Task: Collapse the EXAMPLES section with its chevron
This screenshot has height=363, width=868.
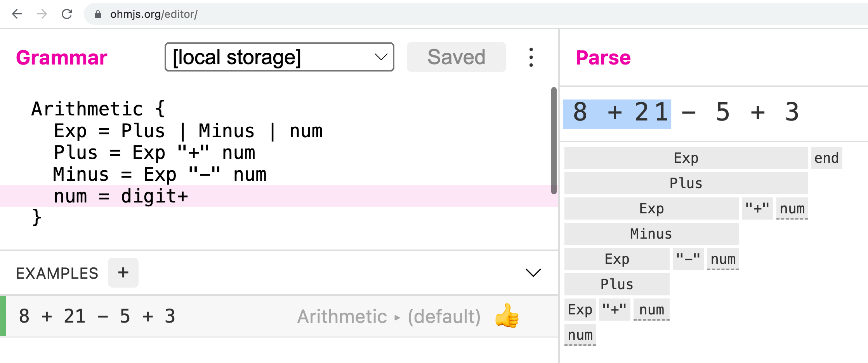Action: pos(533,272)
